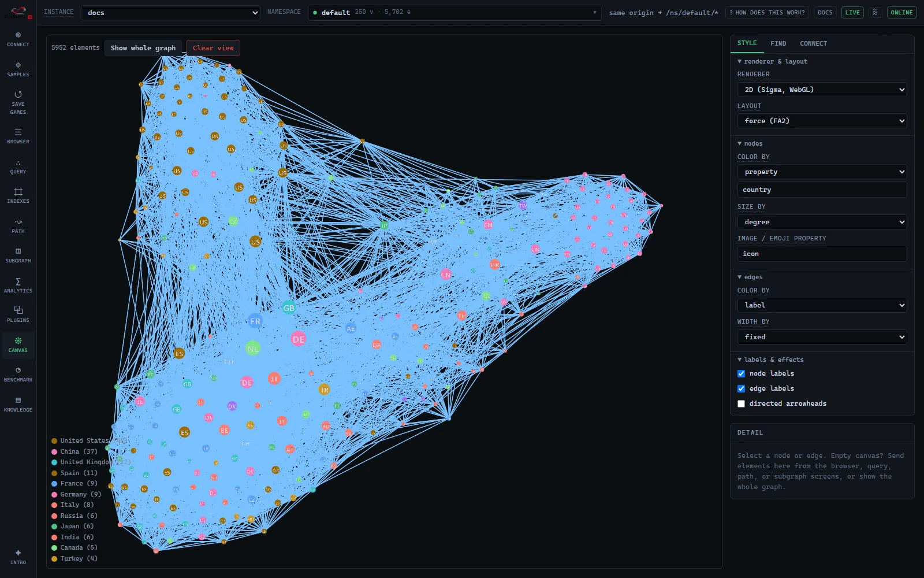The width and height of the screenshot is (924, 578).
Task: Click the China legend color dot
Action: coord(54,452)
